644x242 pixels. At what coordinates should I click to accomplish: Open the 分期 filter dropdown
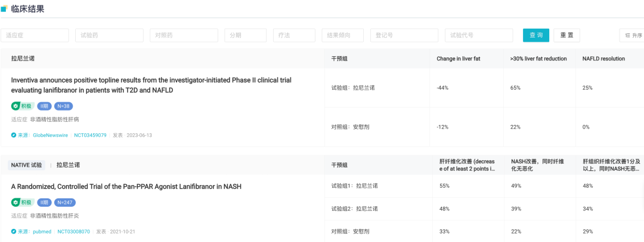coord(245,35)
